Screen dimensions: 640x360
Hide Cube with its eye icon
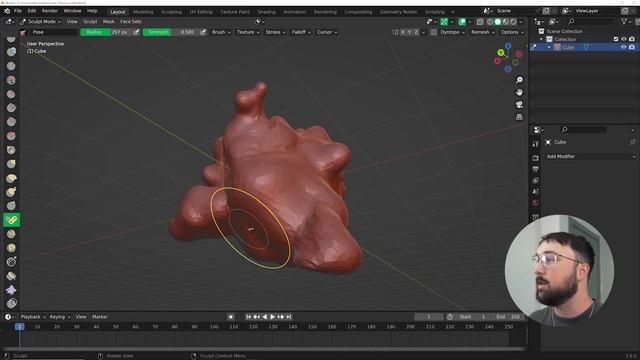point(624,47)
